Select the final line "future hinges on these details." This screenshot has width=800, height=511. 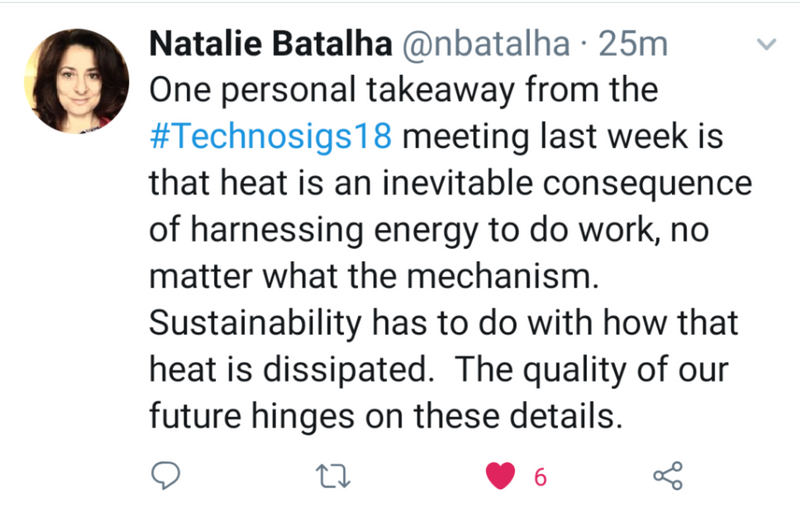click(x=386, y=414)
